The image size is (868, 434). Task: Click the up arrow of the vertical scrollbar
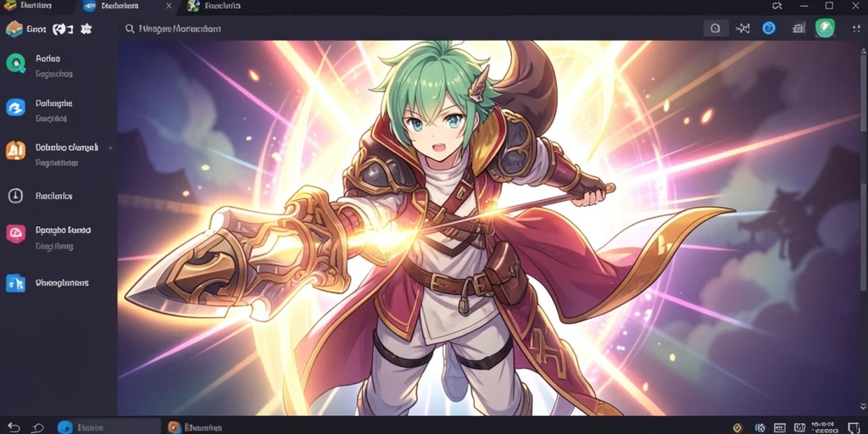pyautogui.click(x=864, y=51)
